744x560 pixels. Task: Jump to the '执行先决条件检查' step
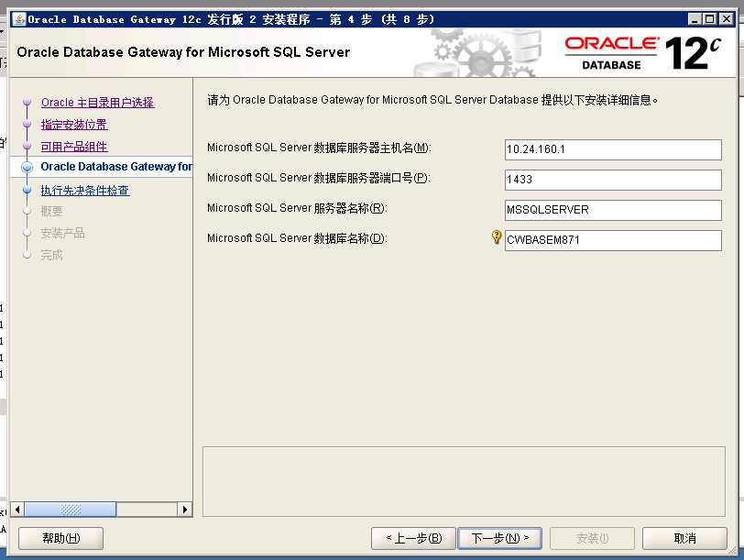tap(85, 191)
